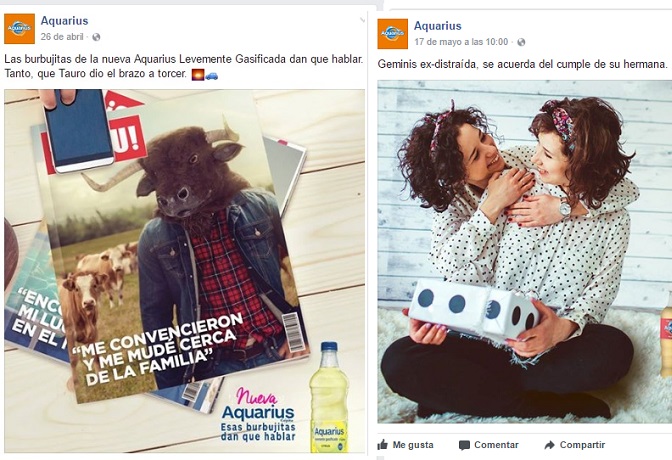This screenshot has height=460, width=672.
Task: Open the Aquarius page name on left post
Action: pos(64,21)
